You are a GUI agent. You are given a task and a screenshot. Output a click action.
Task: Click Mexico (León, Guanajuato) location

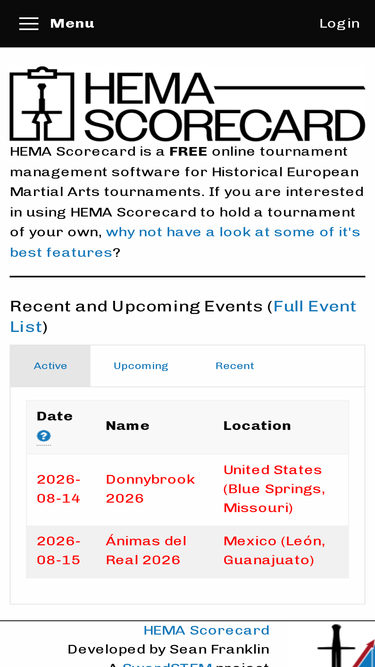274,550
